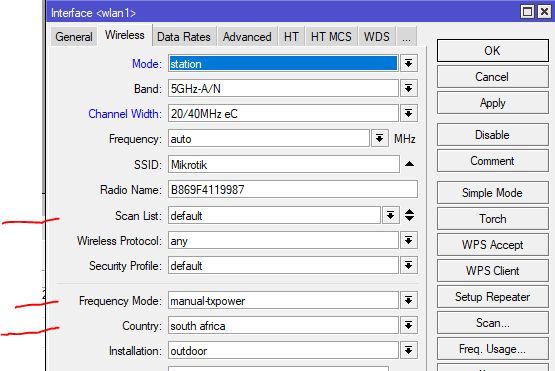Viewport: 555px width, 371px height.
Task: Click the WPS Accept button
Action: [x=493, y=245]
